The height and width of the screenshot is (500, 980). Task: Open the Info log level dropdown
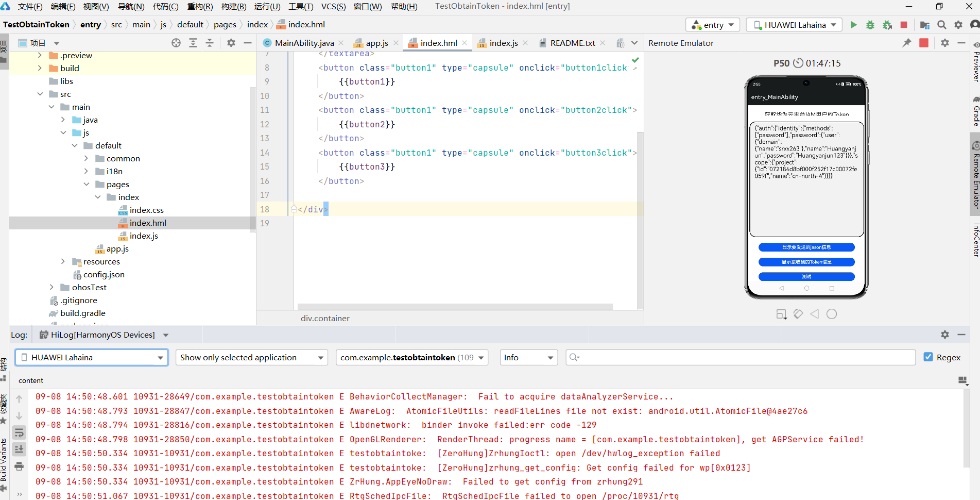tap(529, 357)
